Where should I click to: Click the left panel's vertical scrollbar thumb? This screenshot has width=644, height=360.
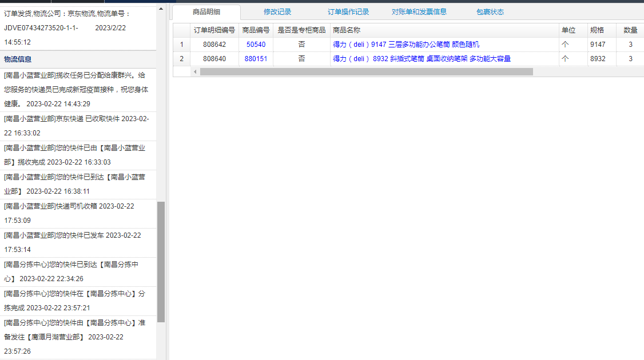point(161,262)
